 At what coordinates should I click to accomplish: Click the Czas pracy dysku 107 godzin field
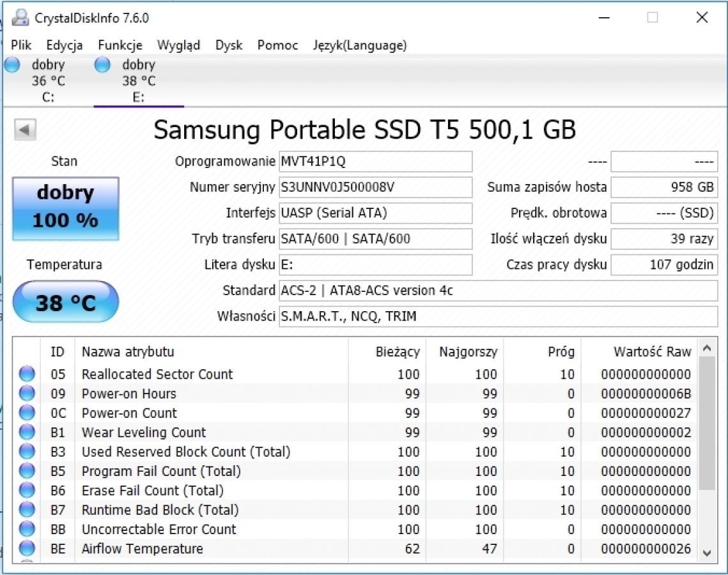[664, 264]
